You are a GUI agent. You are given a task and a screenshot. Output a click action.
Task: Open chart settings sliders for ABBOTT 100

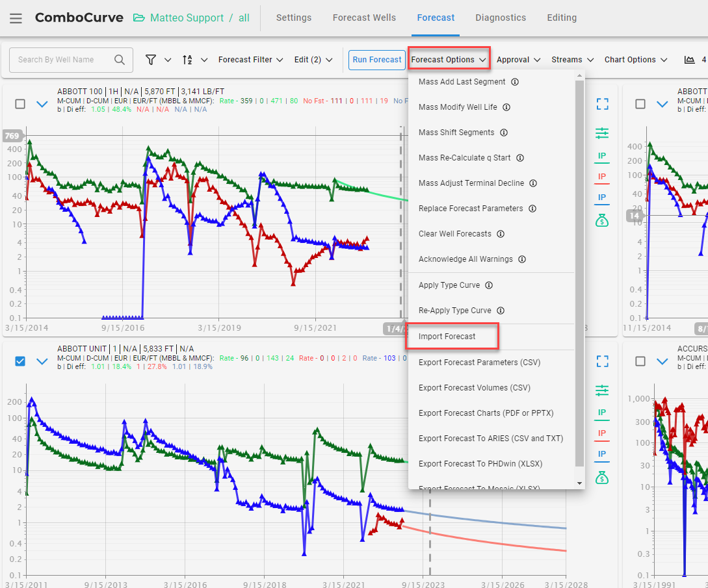click(x=602, y=133)
